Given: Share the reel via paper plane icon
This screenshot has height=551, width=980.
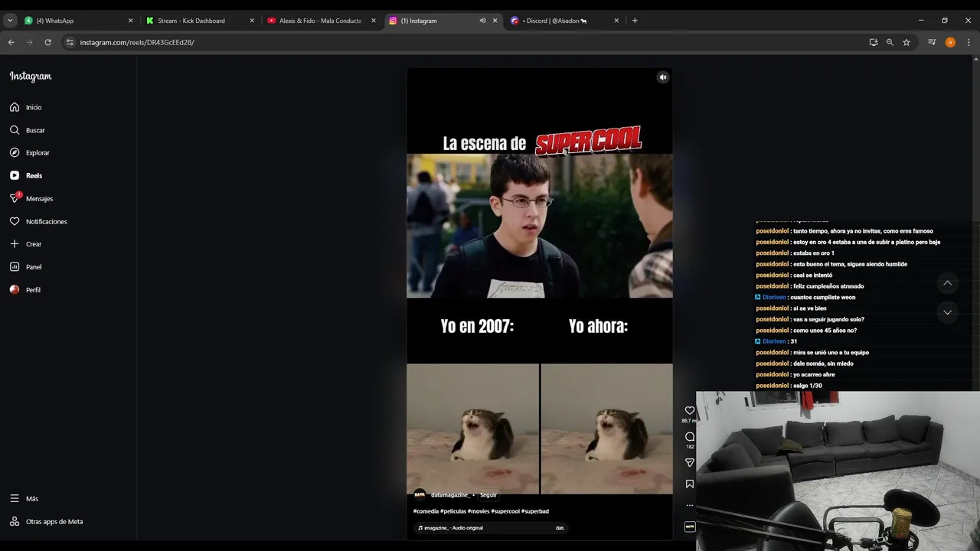Looking at the screenshot, I should [x=690, y=462].
